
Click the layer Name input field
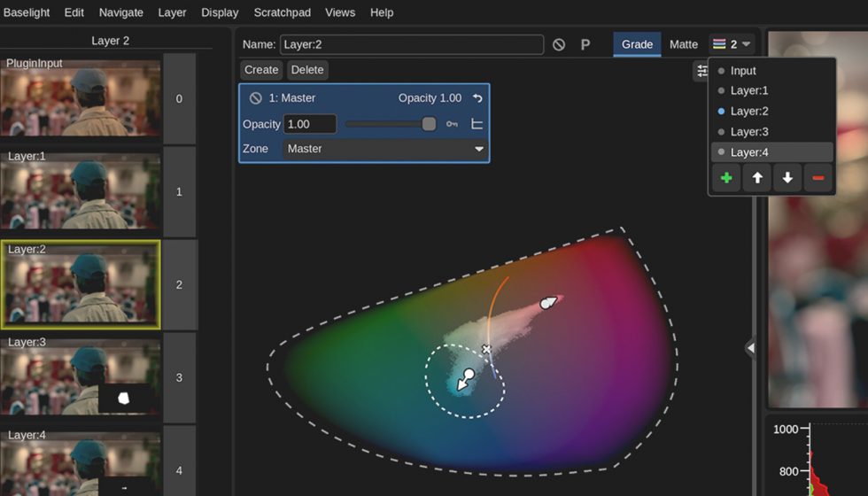(411, 44)
